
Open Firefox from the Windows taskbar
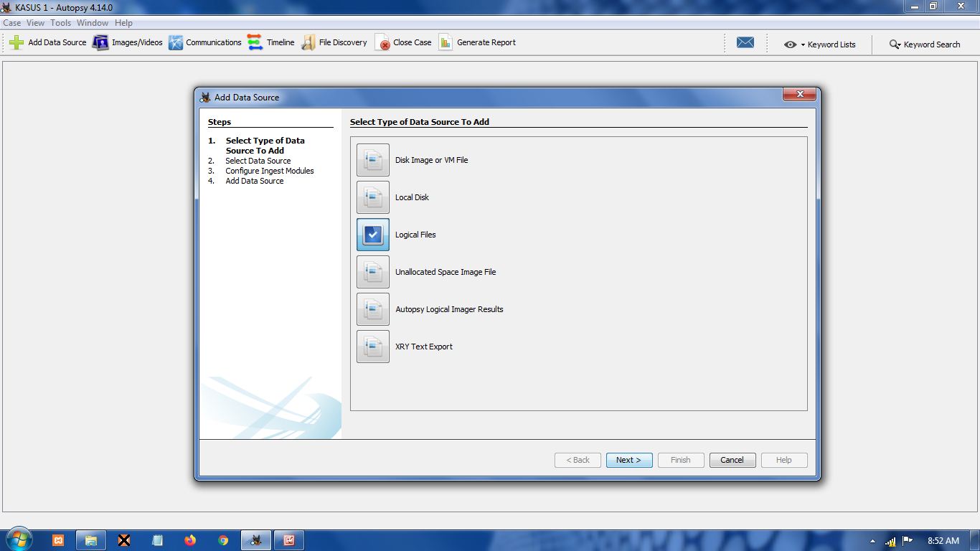(190, 540)
